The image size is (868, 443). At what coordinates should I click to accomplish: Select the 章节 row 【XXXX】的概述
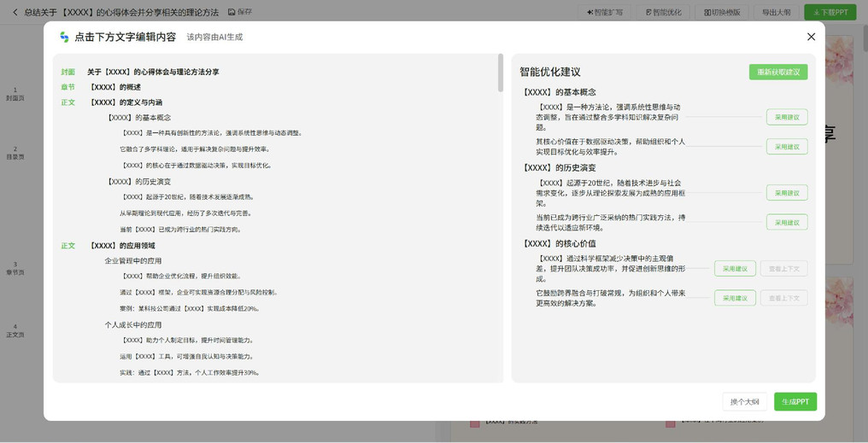(x=115, y=87)
